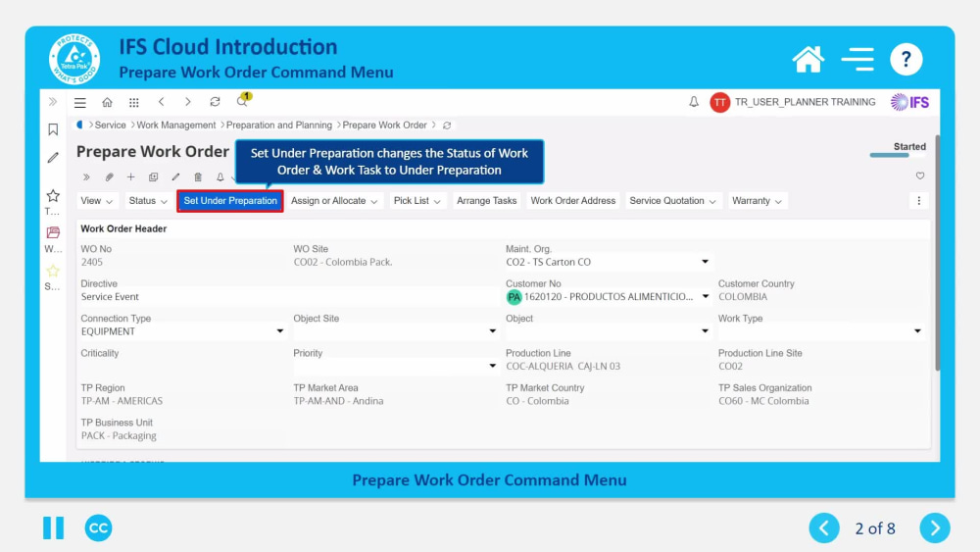Click the pencil icon in left sidebar
Image resolution: width=980 pixels, height=552 pixels.
click(x=53, y=158)
